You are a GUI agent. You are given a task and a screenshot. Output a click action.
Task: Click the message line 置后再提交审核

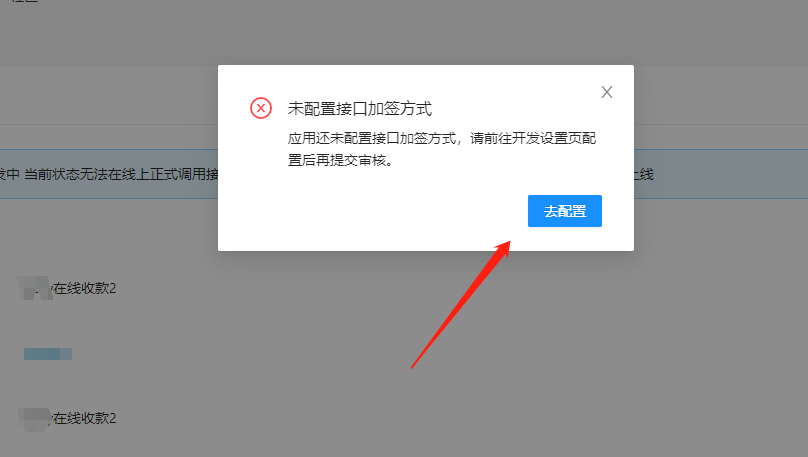coord(341,160)
